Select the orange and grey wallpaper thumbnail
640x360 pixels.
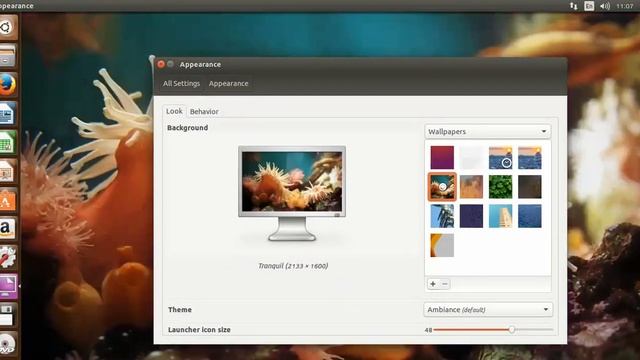[x=442, y=245]
